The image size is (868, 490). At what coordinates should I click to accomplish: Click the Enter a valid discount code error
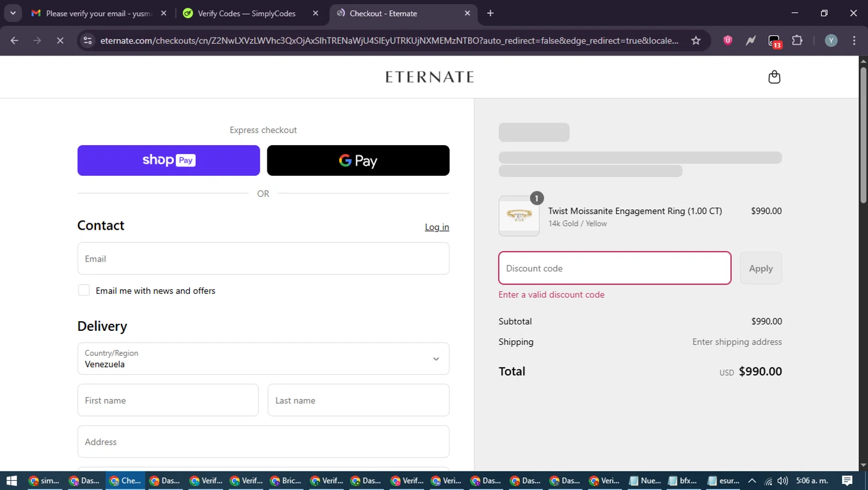tap(551, 294)
